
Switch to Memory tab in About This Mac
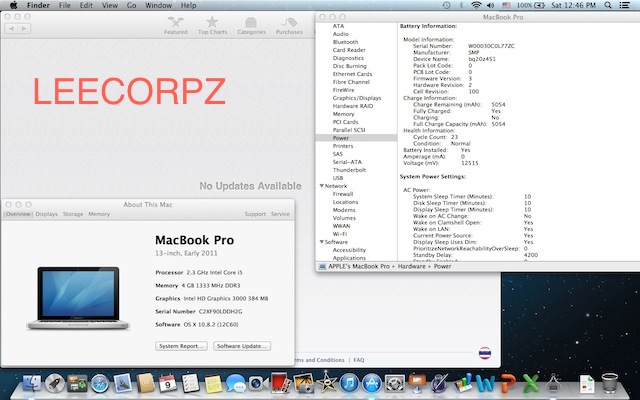click(x=99, y=214)
